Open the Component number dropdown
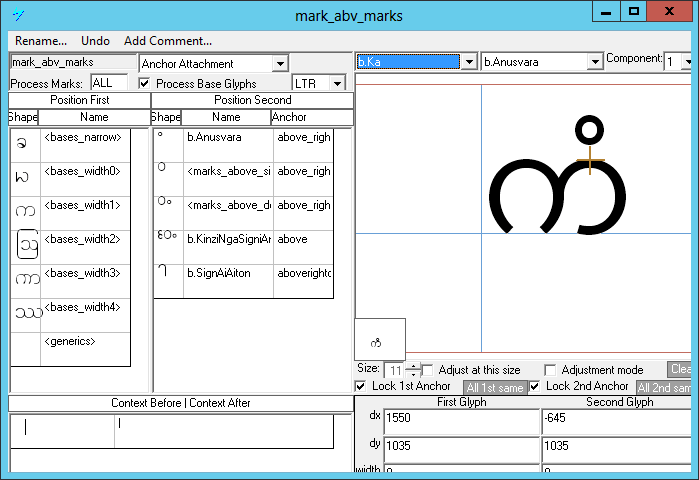699x480 pixels. [687, 62]
